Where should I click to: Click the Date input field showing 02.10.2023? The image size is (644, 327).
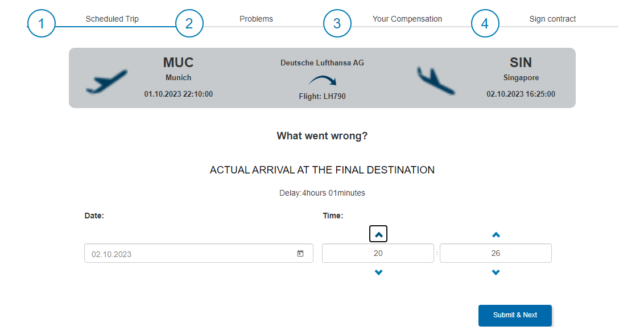[199, 254]
